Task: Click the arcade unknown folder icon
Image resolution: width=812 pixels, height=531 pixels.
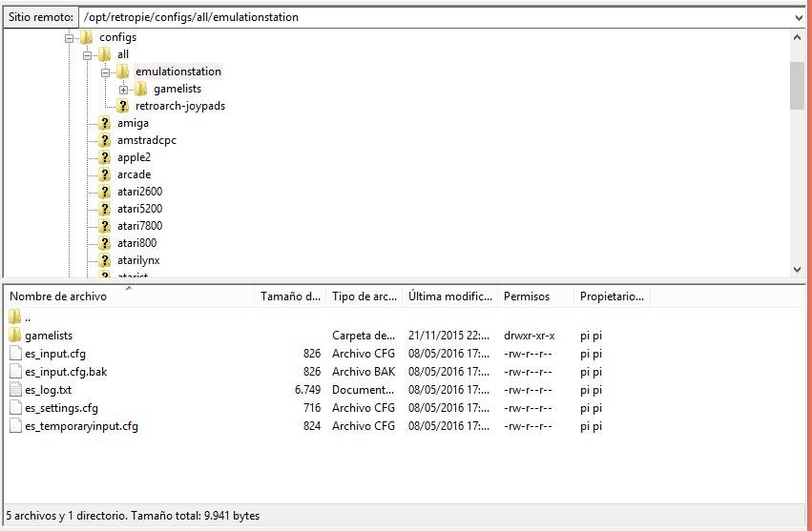Action: tap(105, 174)
